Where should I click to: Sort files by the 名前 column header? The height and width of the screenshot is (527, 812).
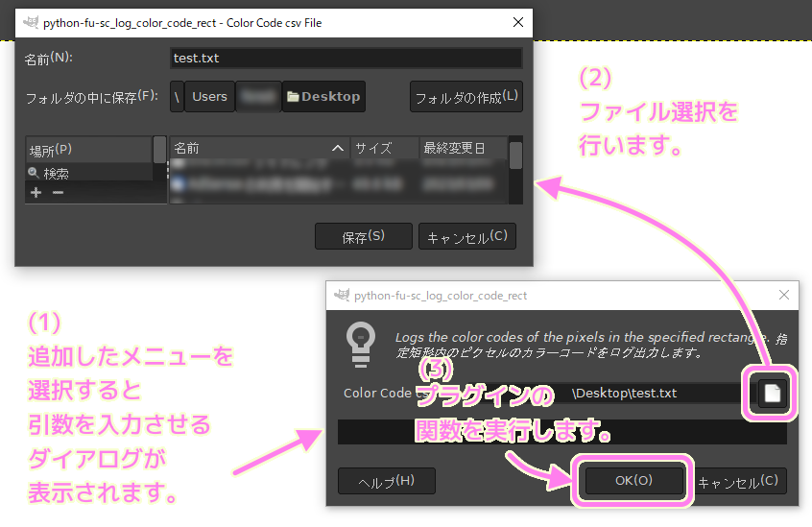pos(257,149)
